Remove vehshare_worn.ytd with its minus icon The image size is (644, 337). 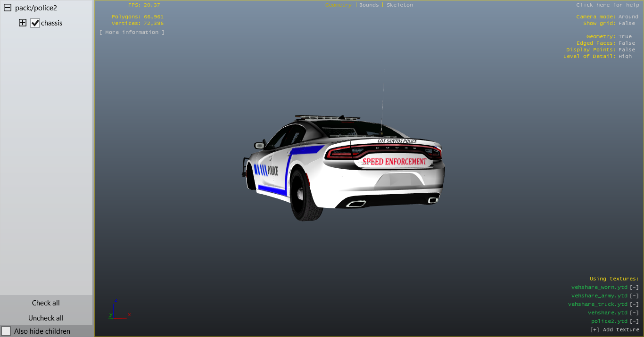click(x=634, y=288)
